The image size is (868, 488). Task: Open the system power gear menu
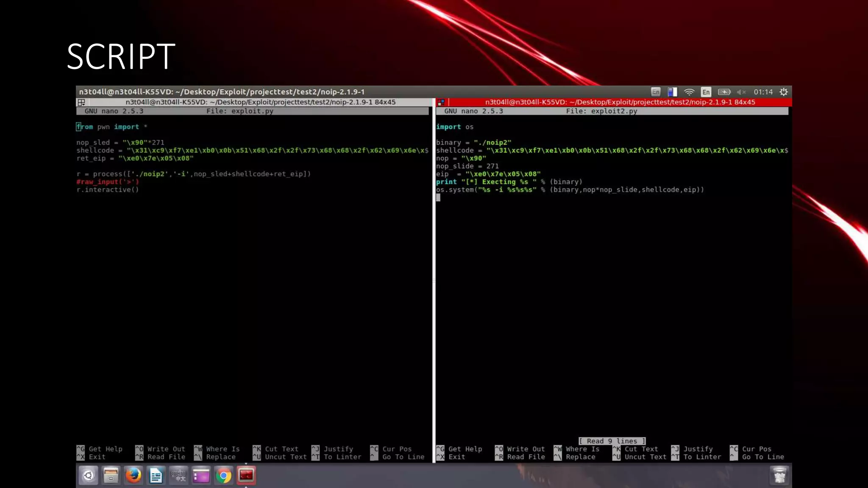(784, 92)
